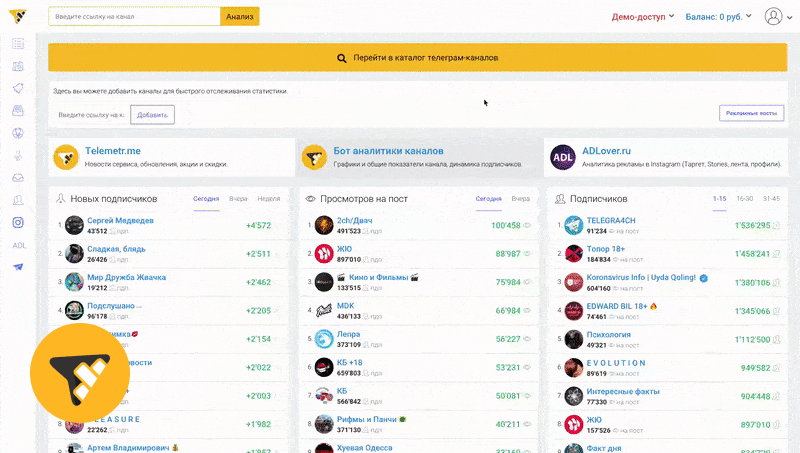Open the inbox tray icon in the sidebar
Image resolution: width=800 pixels, height=453 pixels.
point(18,178)
